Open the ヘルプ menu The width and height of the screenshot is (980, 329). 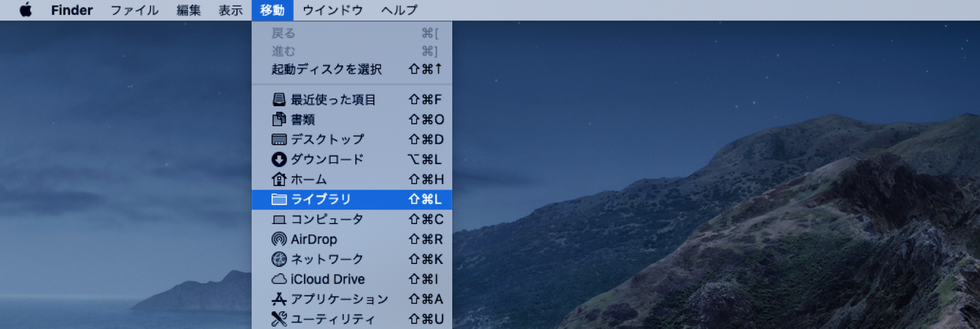tap(399, 10)
